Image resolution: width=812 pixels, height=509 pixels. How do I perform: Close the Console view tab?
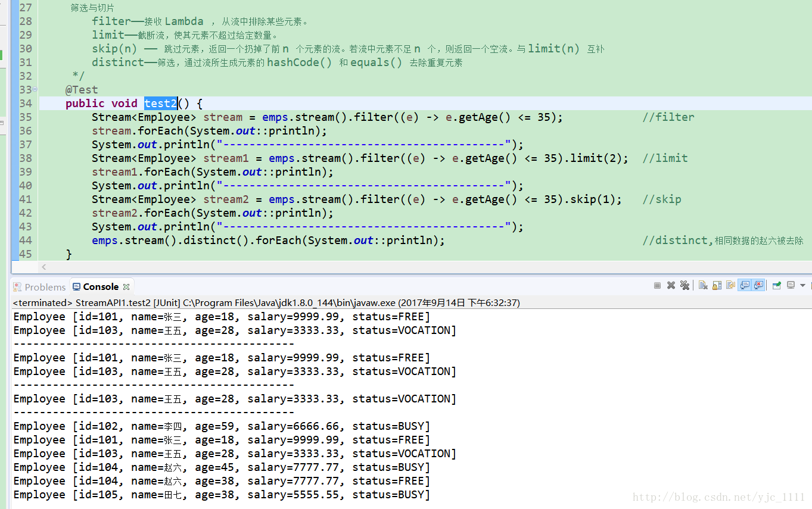tap(126, 287)
